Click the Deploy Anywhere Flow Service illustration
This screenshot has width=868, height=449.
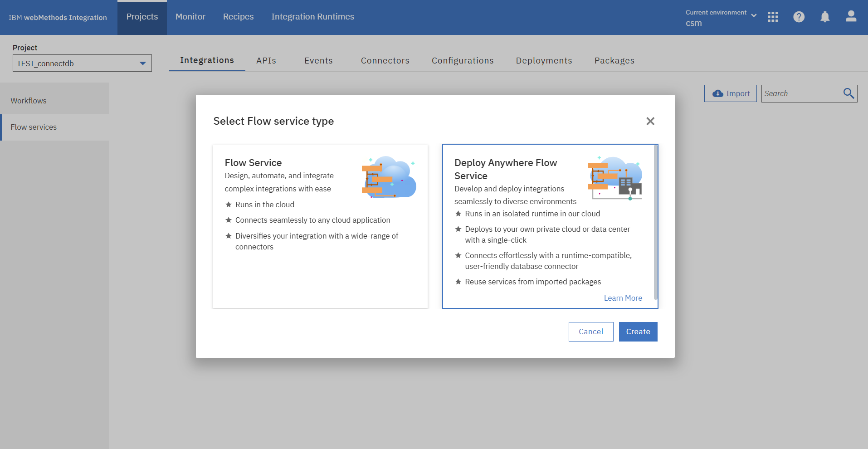coord(615,178)
